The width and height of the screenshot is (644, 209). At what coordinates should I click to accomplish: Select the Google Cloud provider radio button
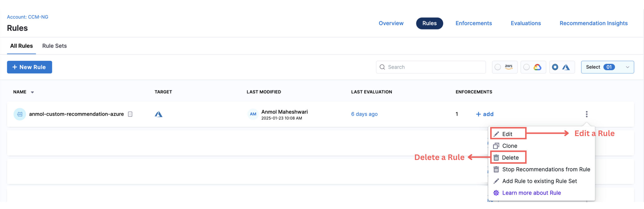click(526, 67)
